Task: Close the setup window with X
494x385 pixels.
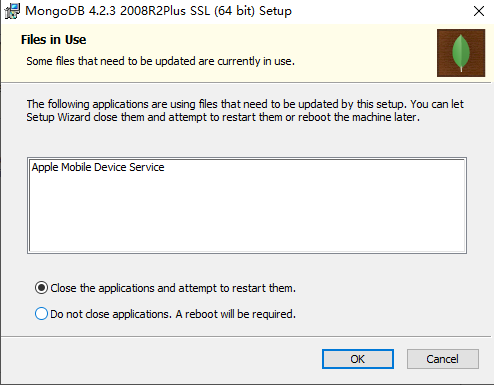Action: (479, 11)
